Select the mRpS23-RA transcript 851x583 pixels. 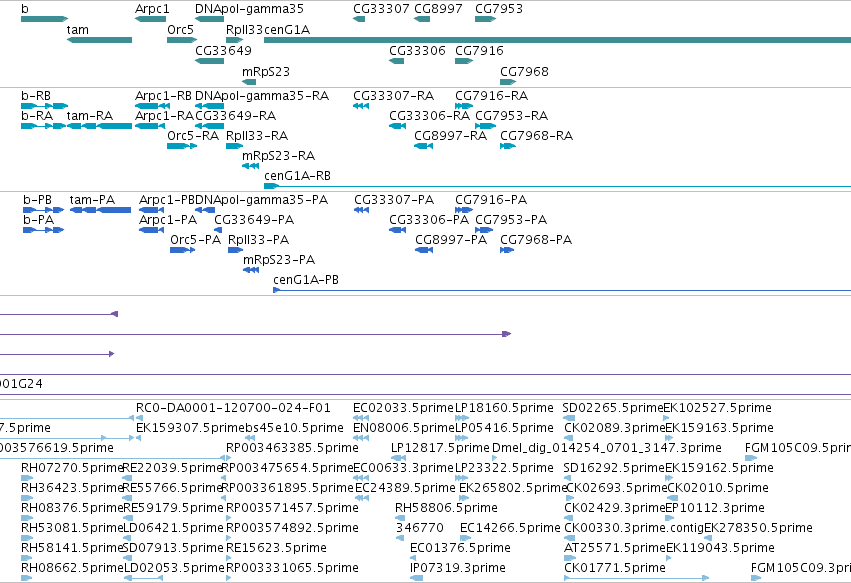[250, 166]
